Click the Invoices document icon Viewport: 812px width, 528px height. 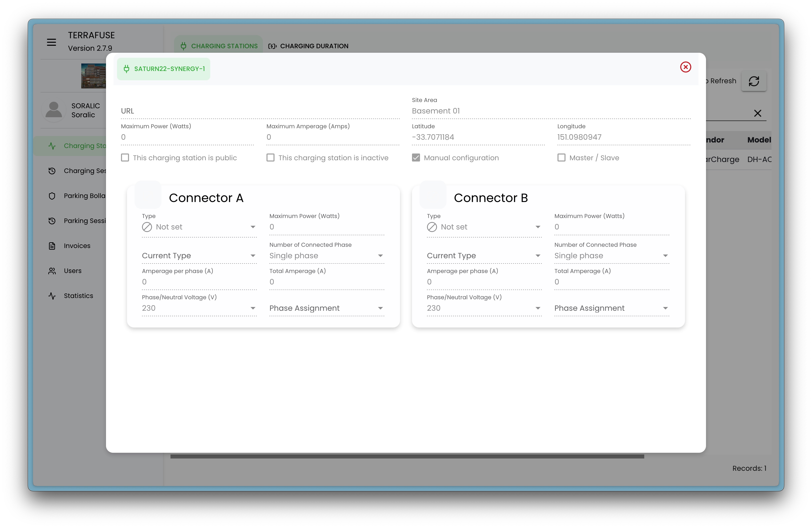[x=52, y=245]
